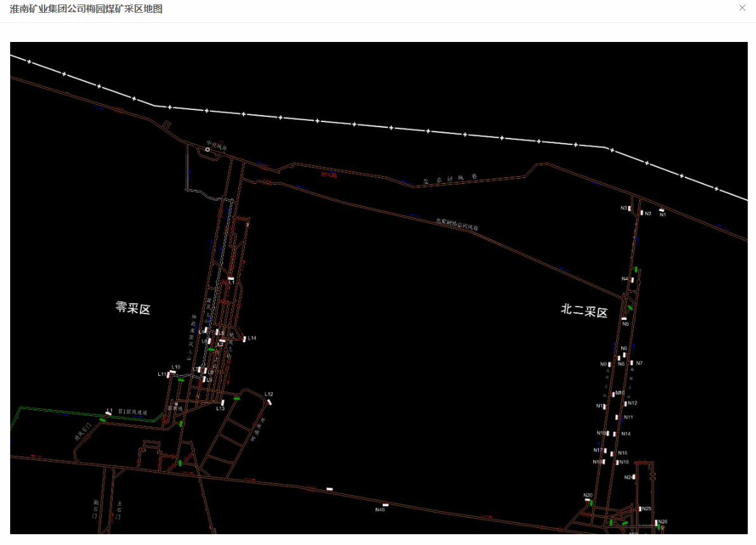Image resolution: width=756 pixels, height=545 pixels.
Task: Select the L14 marker in 零采区
Action: 244,338
